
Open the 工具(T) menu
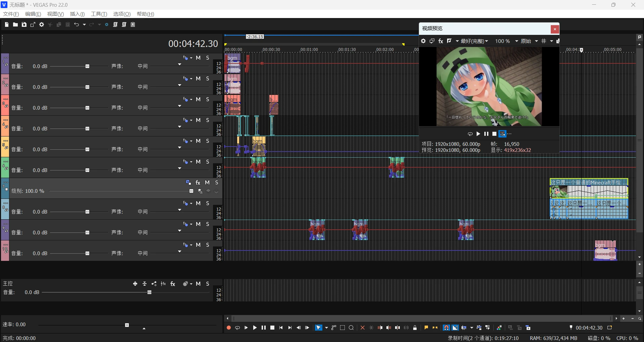point(99,14)
